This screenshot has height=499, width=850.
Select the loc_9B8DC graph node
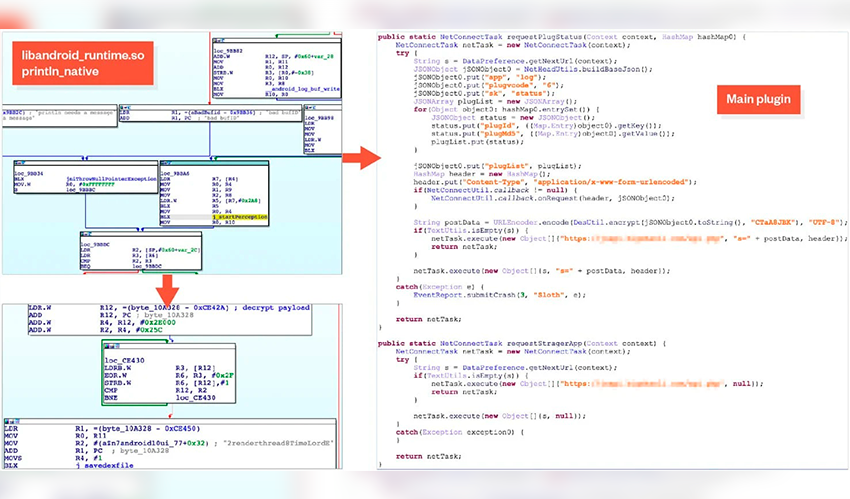coord(141,251)
